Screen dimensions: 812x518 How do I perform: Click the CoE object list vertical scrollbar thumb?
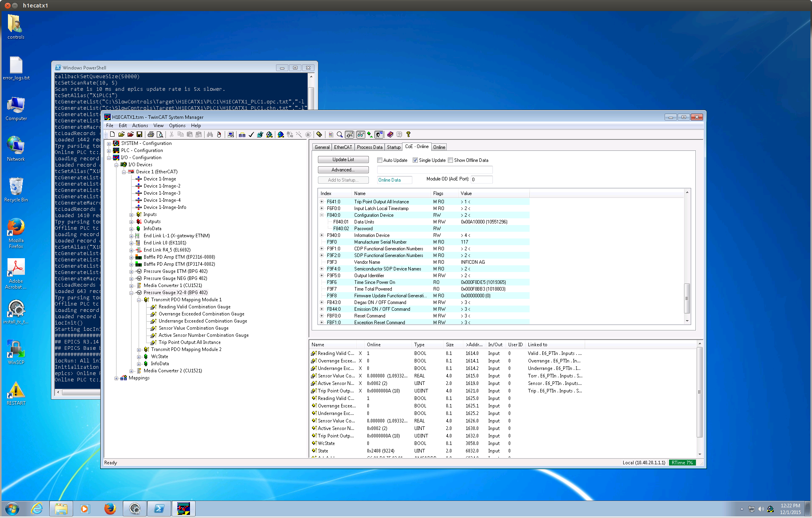tap(687, 298)
